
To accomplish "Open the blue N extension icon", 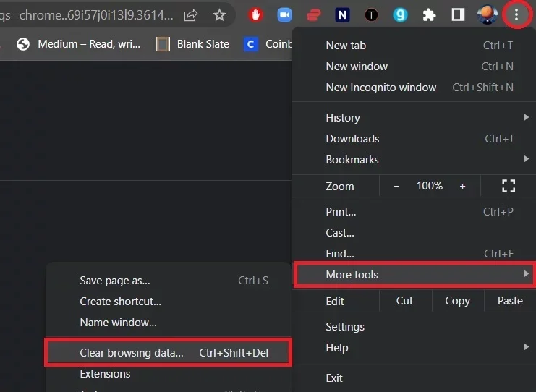I will click(342, 15).
